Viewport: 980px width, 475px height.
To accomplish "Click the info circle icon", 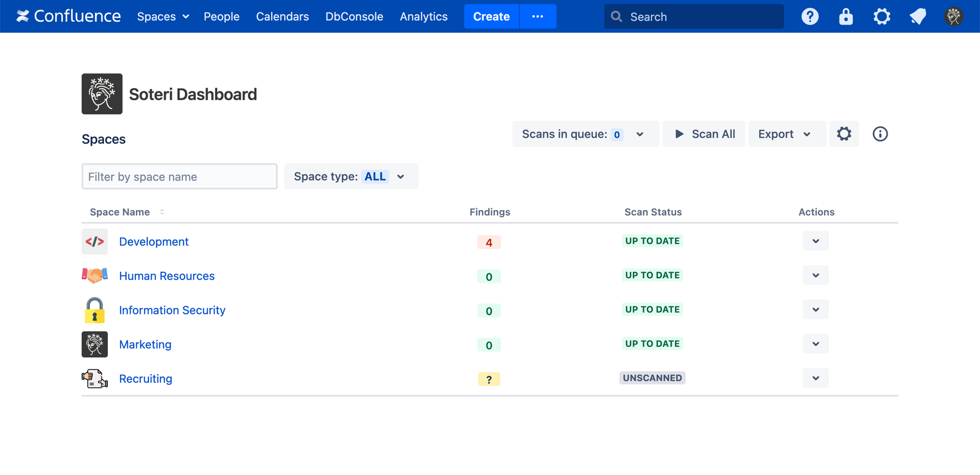I will pos(880,134).
